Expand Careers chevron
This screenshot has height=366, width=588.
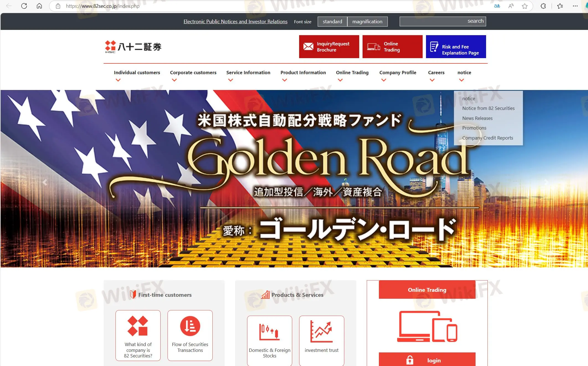pos(432,80)
